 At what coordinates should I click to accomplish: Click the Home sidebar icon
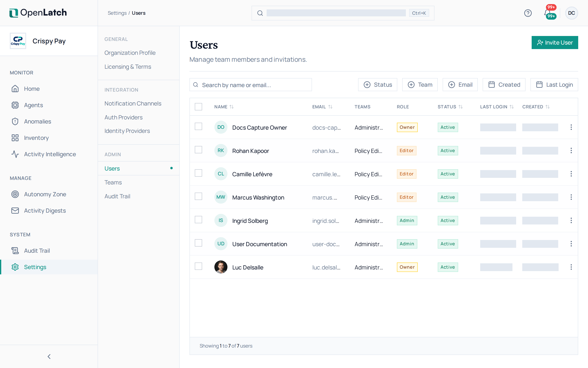click(15, 89)
